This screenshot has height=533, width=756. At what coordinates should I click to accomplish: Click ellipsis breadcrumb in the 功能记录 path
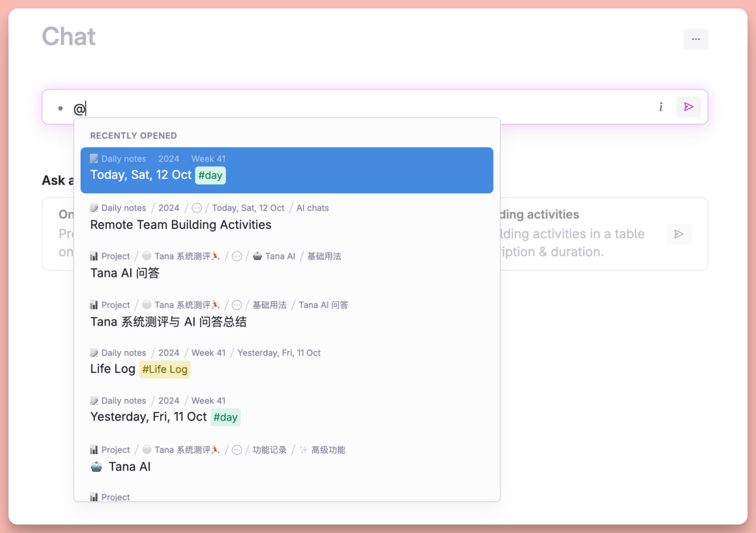click(x=237, y=450)
